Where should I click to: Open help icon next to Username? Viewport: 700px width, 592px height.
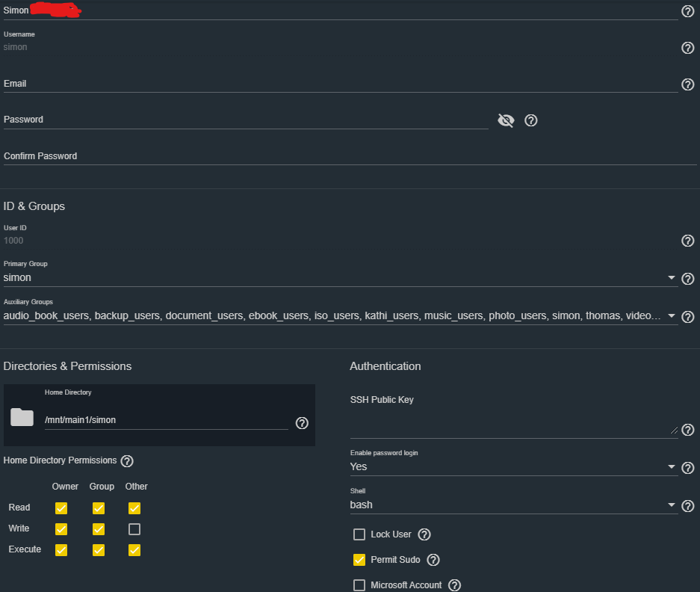pos(687,48)
